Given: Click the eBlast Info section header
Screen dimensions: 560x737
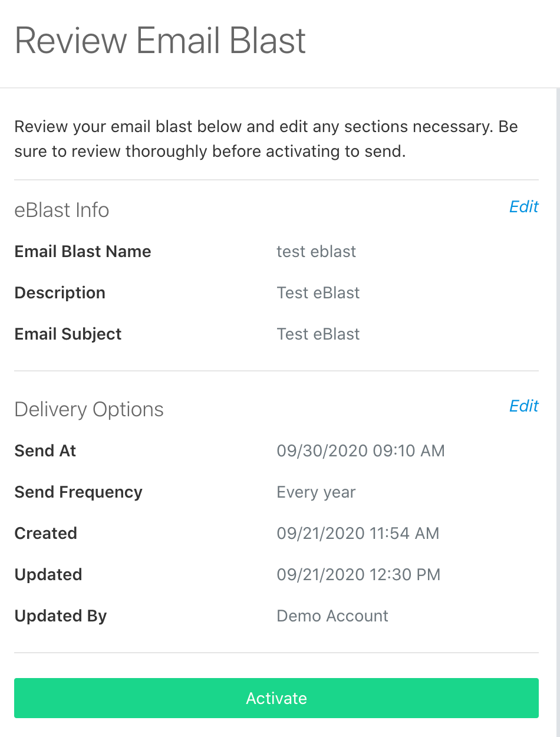Looking at the screenshot, I should tap(62, 210).
